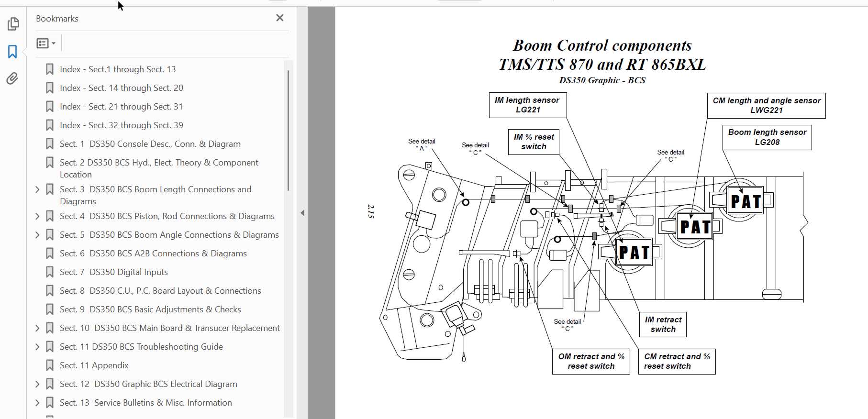This screenshot has width=868, height=419.
Task: Jump to Sect. 6 A2B Connections bookmark
Action: (x=153, y=254)
